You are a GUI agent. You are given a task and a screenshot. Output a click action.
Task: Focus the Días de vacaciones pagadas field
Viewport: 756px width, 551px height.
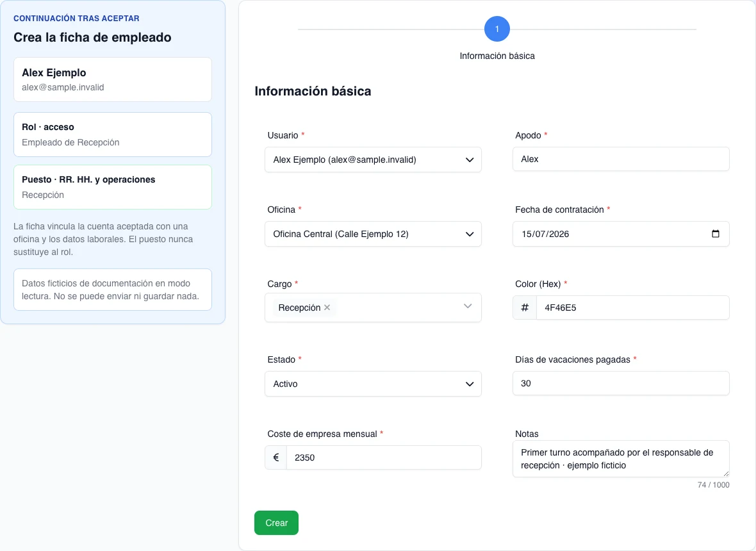(621, 383)
